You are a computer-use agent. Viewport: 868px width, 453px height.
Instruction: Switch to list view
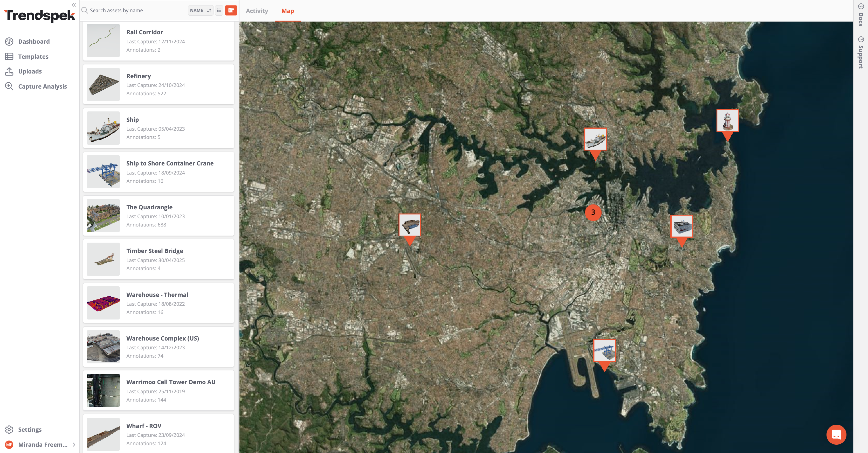click(219, 10)
